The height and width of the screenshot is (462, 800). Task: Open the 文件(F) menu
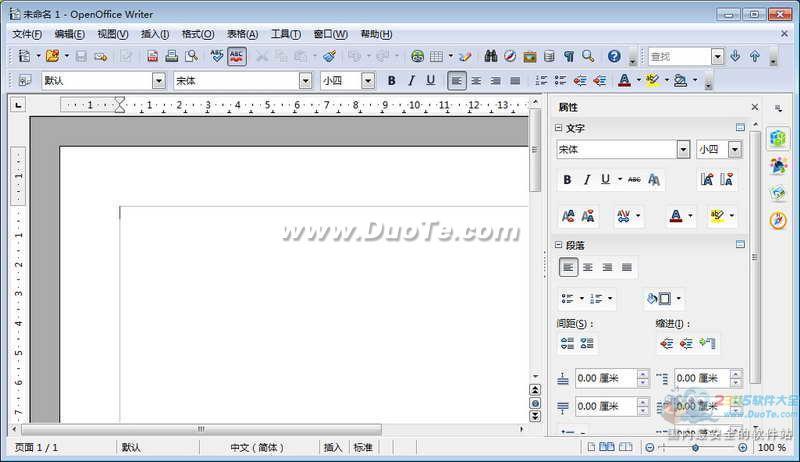point(27,34)
